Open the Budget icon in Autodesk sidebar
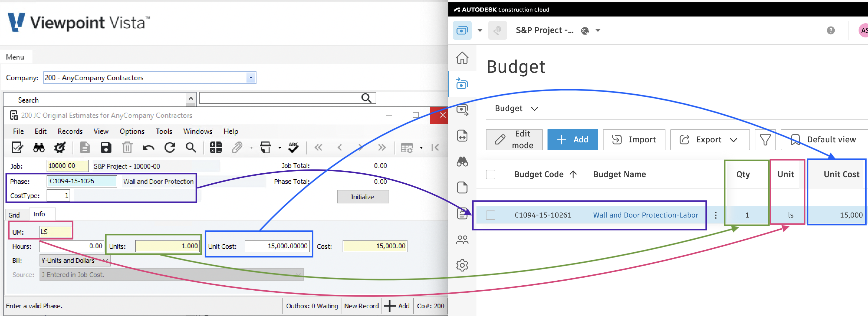868x316 pixels. click(462, 83)
